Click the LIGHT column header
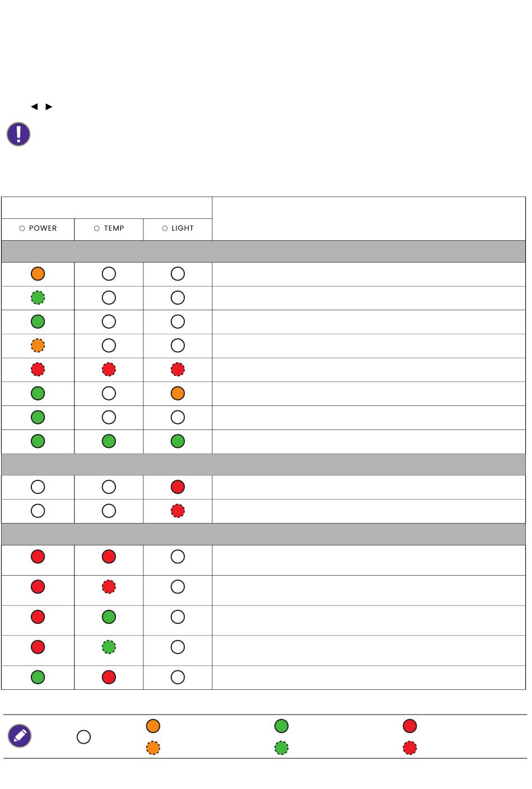Screen dimensions: 532x789 (178, 228)
